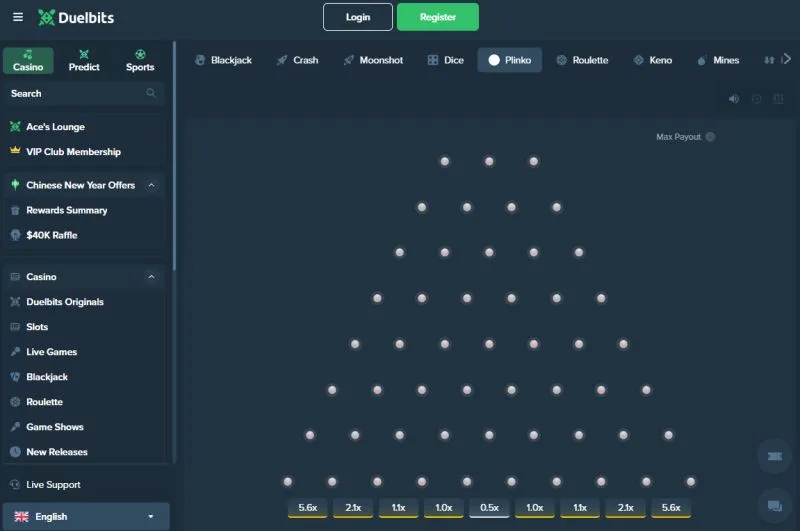Screen dimensions: 800x531
Task: Collapse the Casino sidebar section
Action: click(151, 276)
